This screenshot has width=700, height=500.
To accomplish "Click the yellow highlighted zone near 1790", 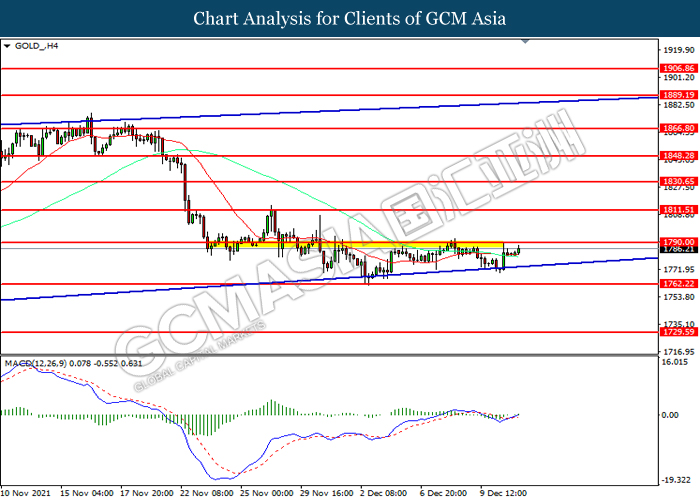I will coord(355,245).
